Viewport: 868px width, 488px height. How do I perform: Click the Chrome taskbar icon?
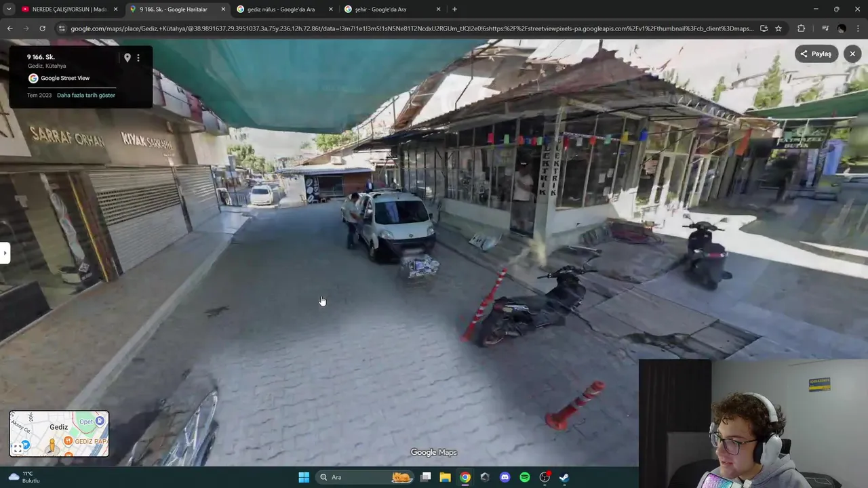pos(465,477)
